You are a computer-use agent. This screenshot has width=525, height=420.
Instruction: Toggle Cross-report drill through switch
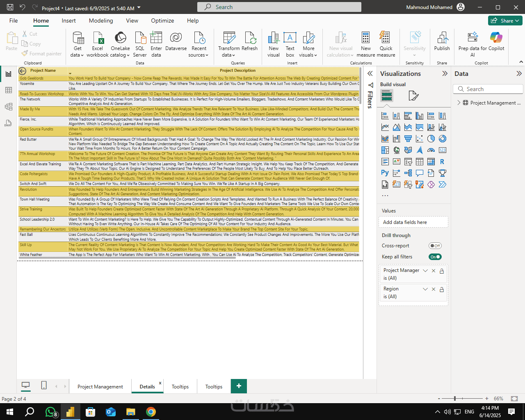point(435,246)
